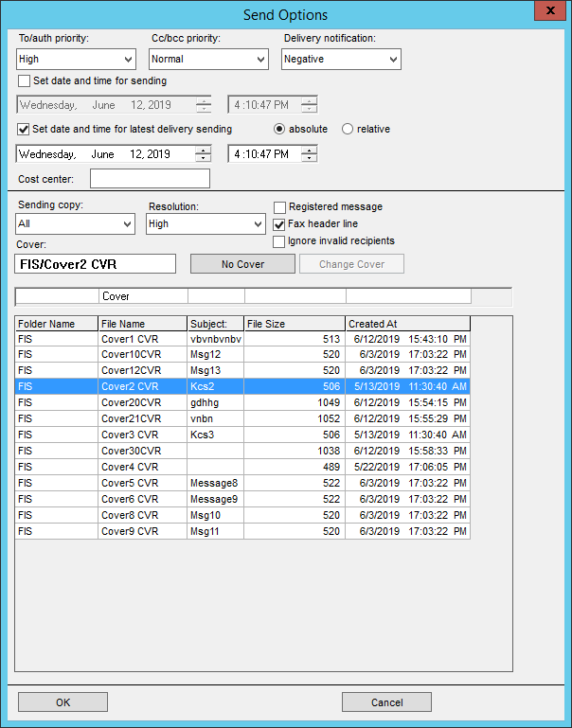Click the No Cover button
This screenshot has height=728, width=572.
(x=242, y=264)
